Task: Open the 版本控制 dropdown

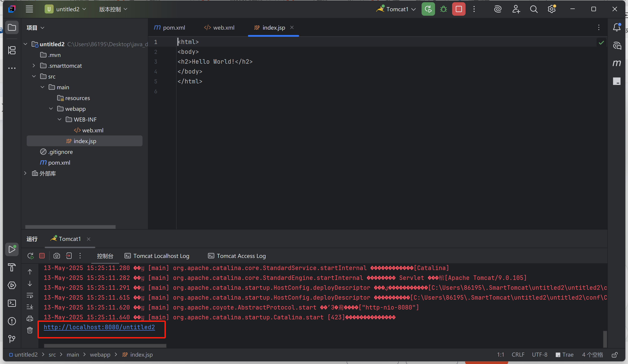Action: 113,9
